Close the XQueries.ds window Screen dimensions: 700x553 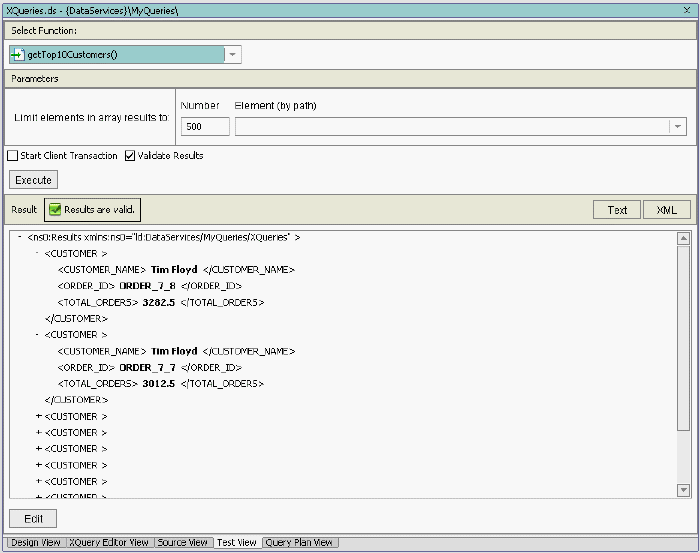(x=687, y=10)
